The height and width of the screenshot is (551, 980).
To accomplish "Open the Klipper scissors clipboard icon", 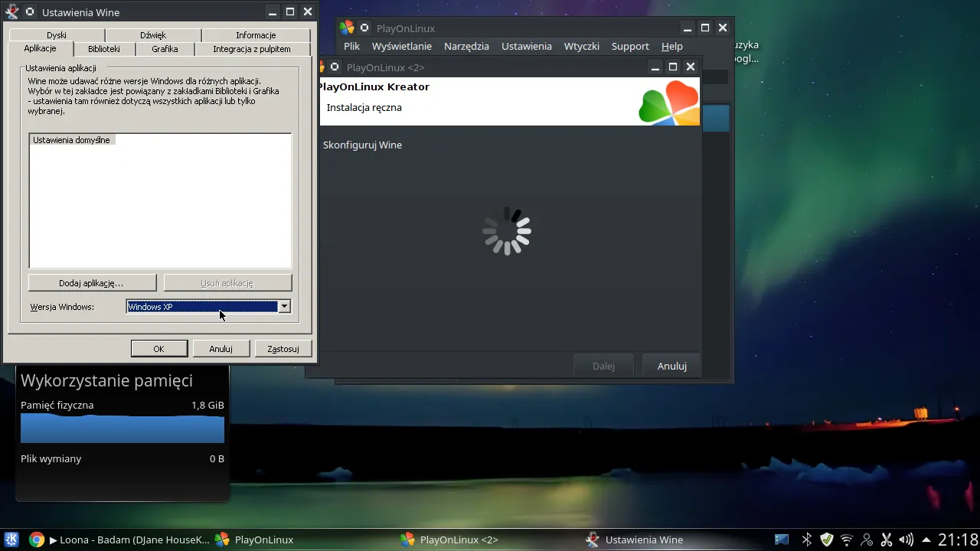I will click(887, 540).
